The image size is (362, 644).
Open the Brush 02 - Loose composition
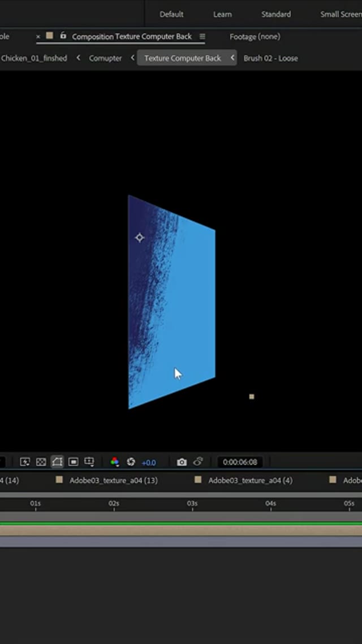click(270, 58)
